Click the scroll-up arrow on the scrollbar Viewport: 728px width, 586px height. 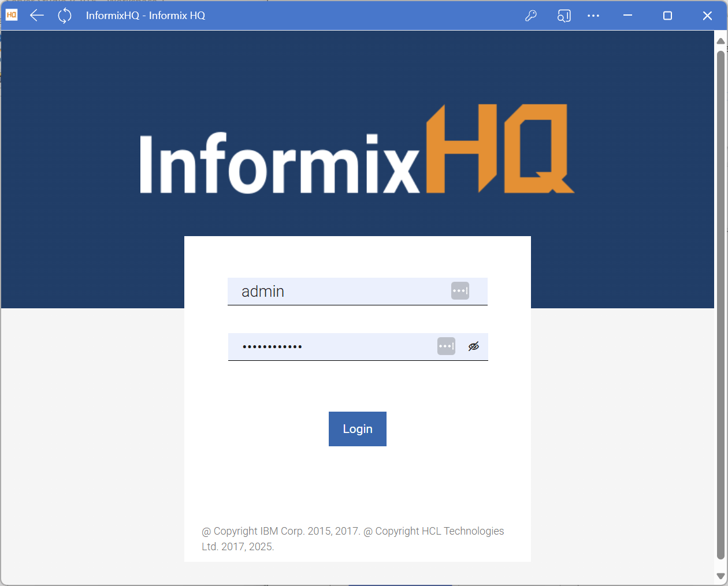(x=720, y=40)
